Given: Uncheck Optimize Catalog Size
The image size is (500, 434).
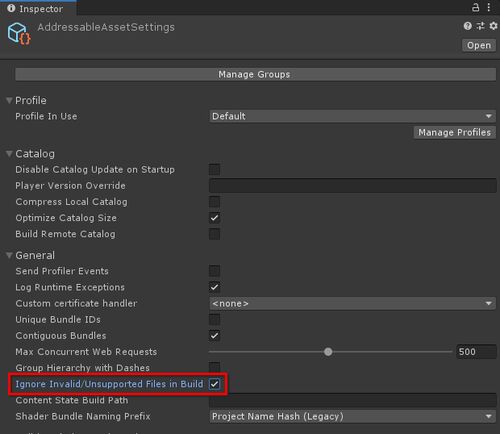Looking at the screenshot, I should click(214, 218).
